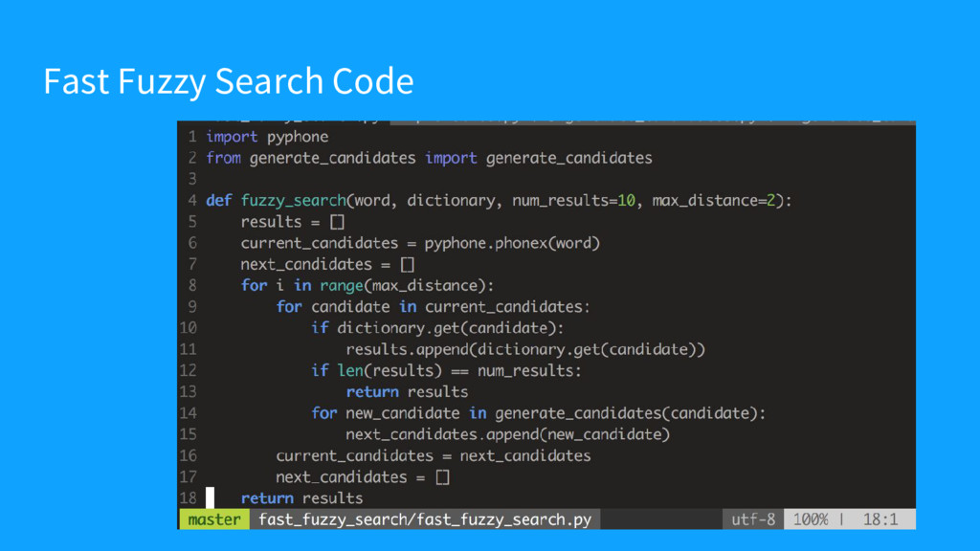The width and height of the screenshot is (980, 551).
Task: Click the fuzzy_search function name on line 4
Action: click(293, 201)
